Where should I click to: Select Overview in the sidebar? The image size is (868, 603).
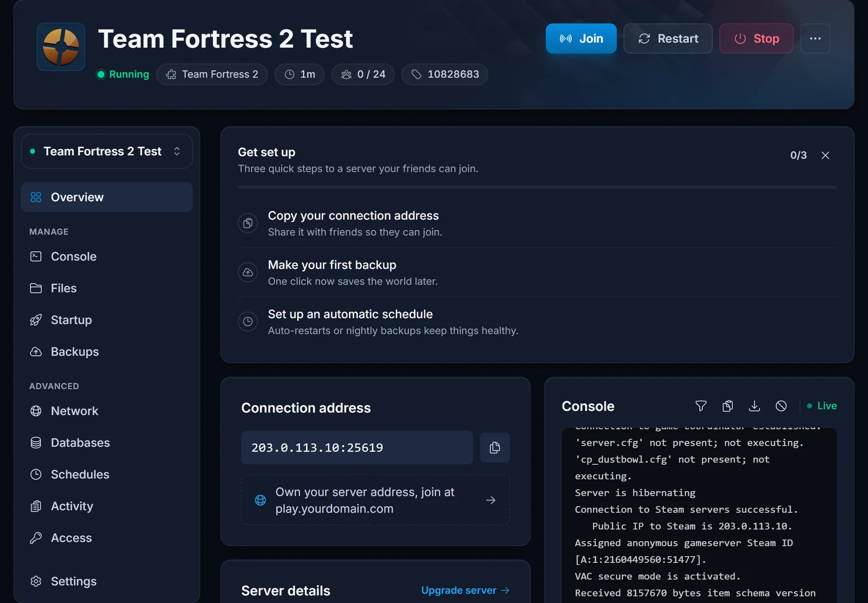coord(107,197)
